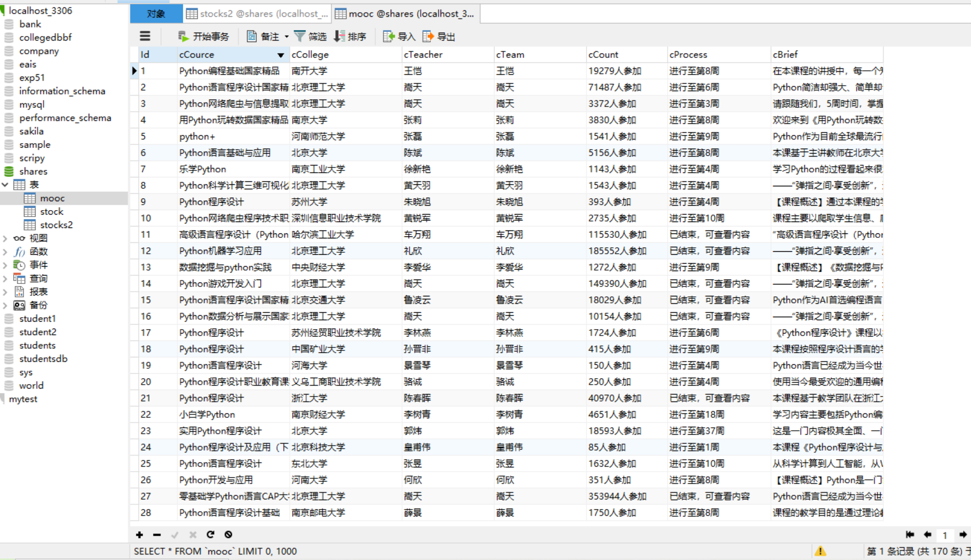Click the cell 哈尔滨工业大学
The image size is (971, 560).
pos(345,234)
